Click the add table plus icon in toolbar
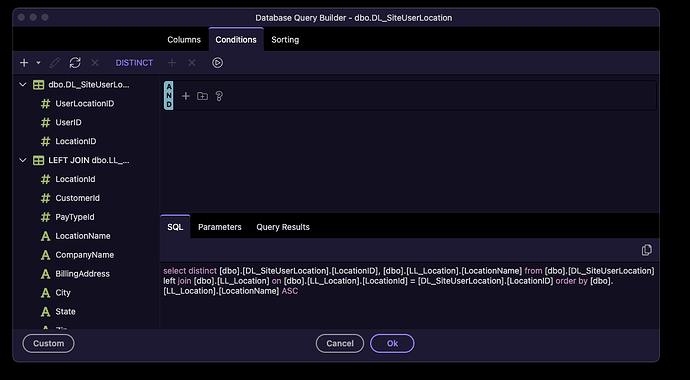The width and height of the screenshot is (690, 380). click(24, 63)
